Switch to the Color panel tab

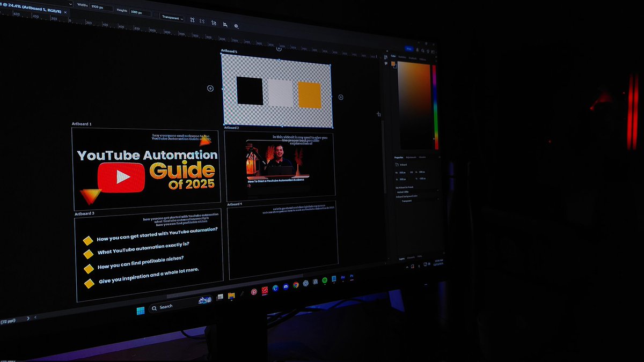coord(392,56)
